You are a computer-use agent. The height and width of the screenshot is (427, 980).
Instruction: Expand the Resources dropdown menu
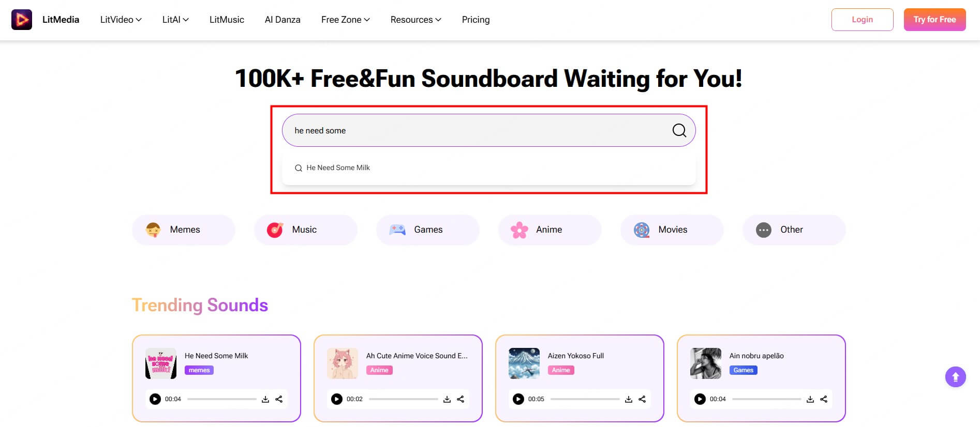click(415, 20)
